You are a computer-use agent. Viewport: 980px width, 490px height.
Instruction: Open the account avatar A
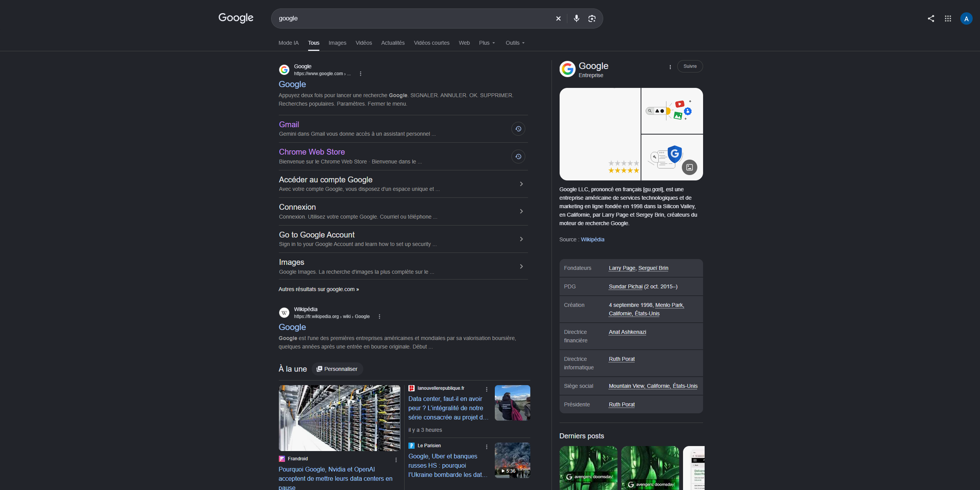point(966,19)
